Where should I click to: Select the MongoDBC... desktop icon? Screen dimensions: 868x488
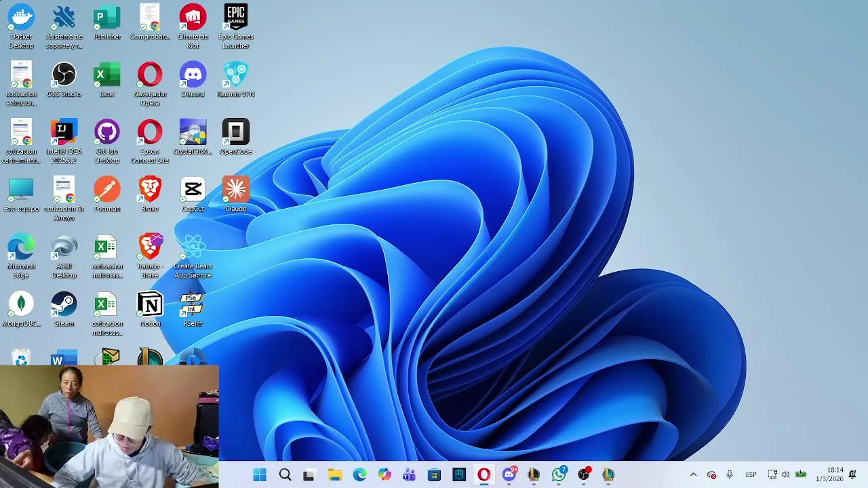pyautogui.click(x=21, y=310)
